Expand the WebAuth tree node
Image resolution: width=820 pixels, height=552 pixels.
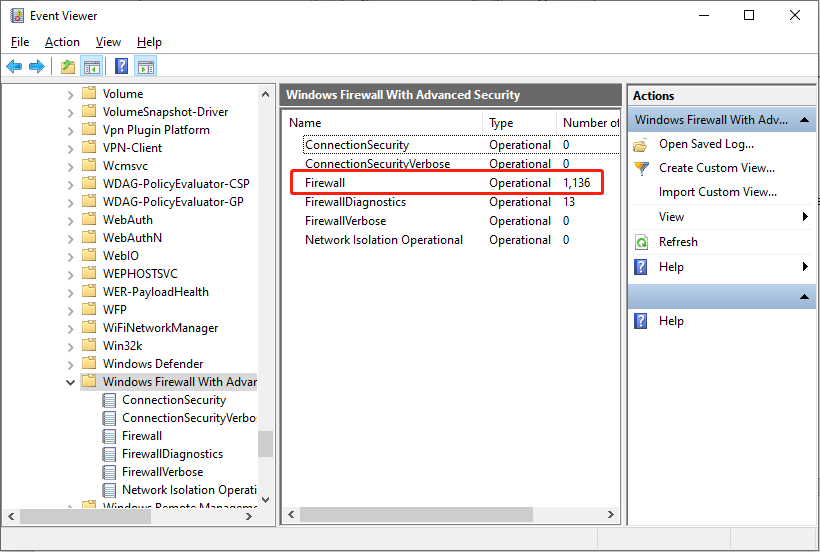coord(71,221)
